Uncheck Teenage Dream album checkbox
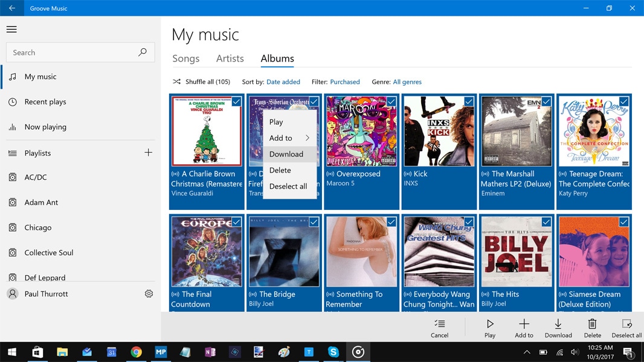The image size is (644, 362). point(624,101)
